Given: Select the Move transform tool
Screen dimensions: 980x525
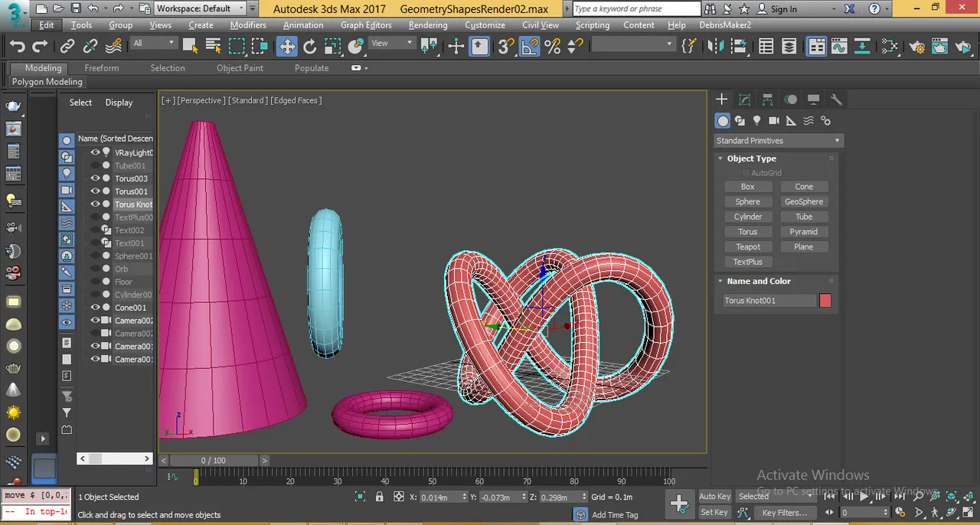Looking at the screenshot, I should 286,47.
